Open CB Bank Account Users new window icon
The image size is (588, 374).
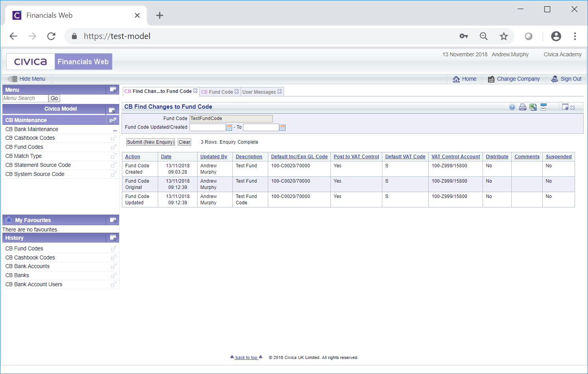tap(113, 285)
